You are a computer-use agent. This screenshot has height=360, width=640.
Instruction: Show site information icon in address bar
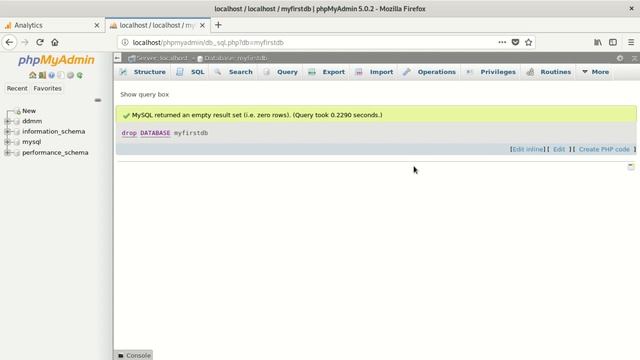pyautogui.click(x=125, y=42)
